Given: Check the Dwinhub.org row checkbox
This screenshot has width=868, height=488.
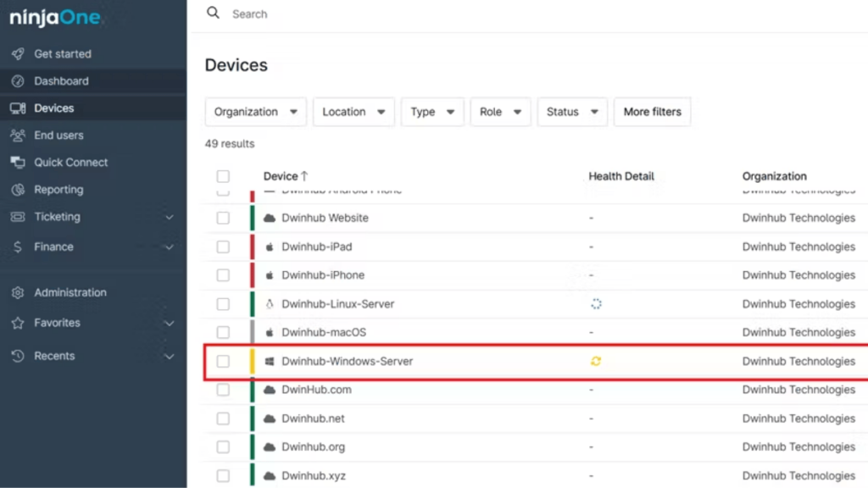Looking at the screenshot, I should (223, 446).
